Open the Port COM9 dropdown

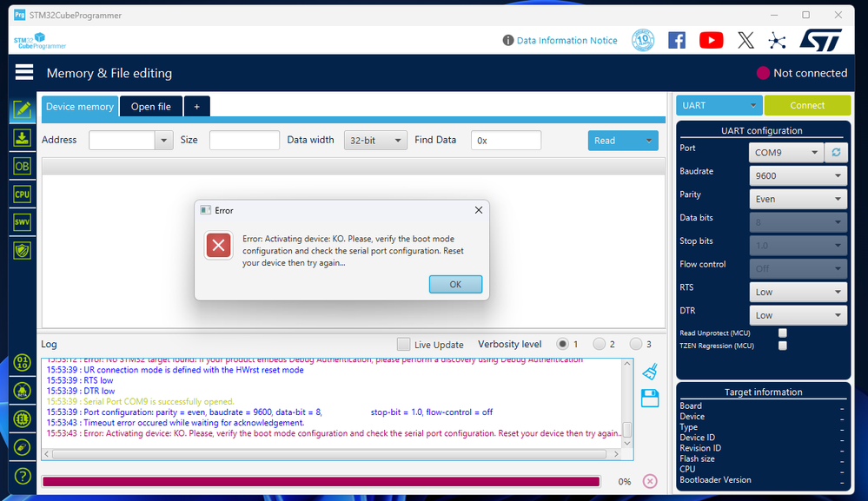point(785,152)
